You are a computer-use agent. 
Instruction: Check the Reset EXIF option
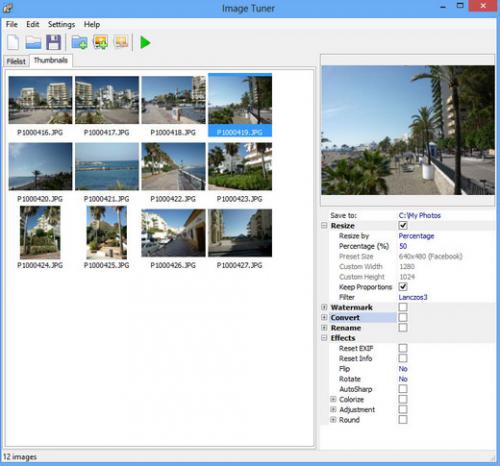click(x=403, y=348)
